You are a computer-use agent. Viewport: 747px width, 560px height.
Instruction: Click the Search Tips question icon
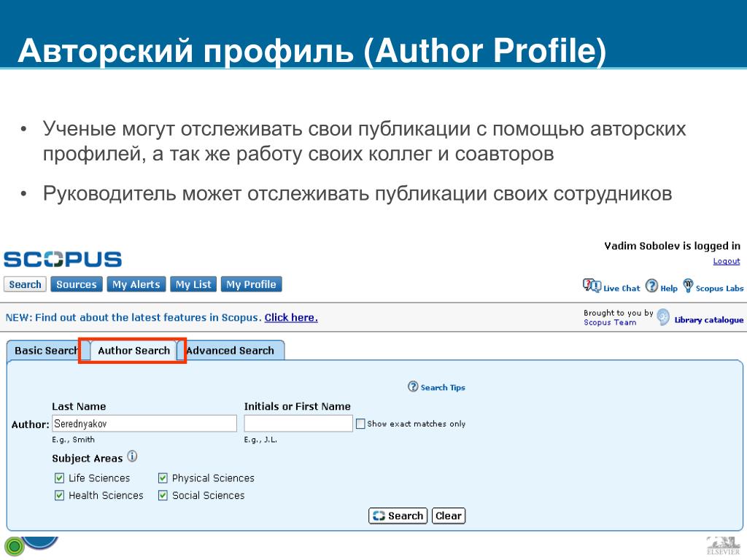(413, 386)
